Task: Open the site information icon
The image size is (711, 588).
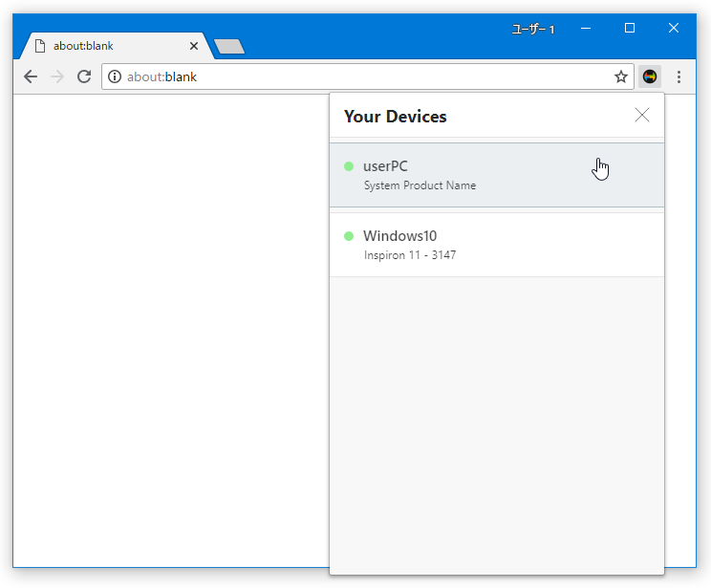Action: coord(115,76)
